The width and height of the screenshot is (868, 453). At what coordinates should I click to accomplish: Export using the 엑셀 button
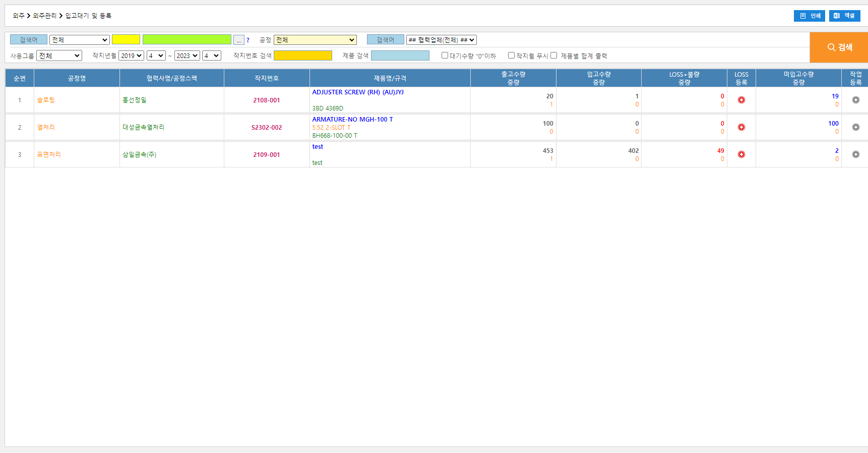click(844, 16)
